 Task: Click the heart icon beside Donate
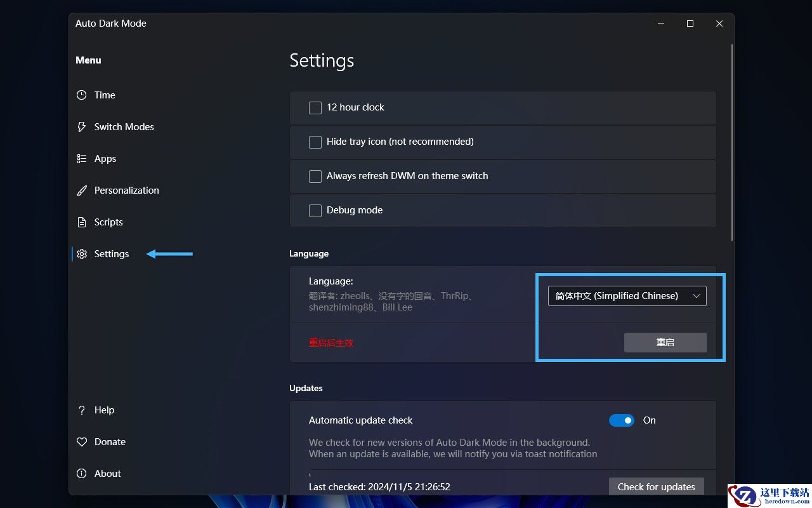coord(81,442)
